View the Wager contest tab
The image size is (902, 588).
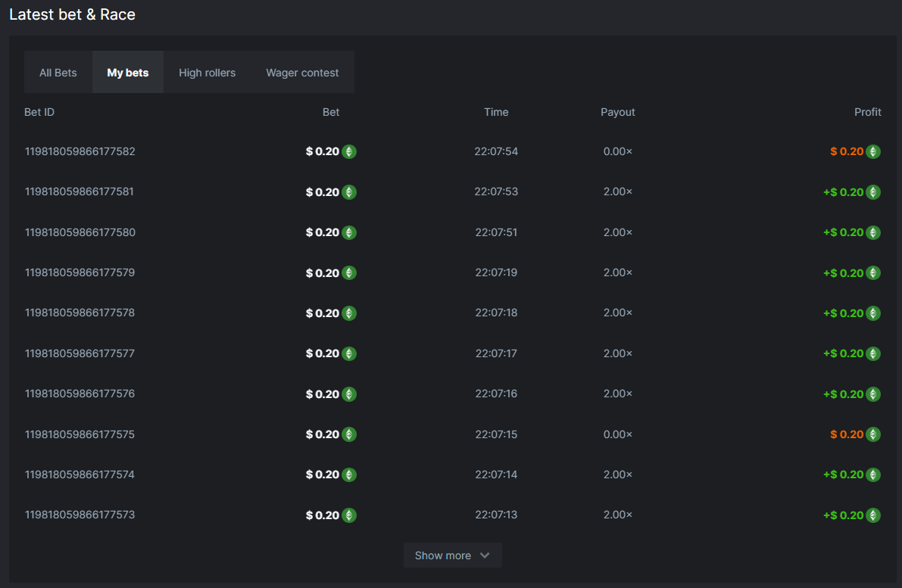click(302, 73)
